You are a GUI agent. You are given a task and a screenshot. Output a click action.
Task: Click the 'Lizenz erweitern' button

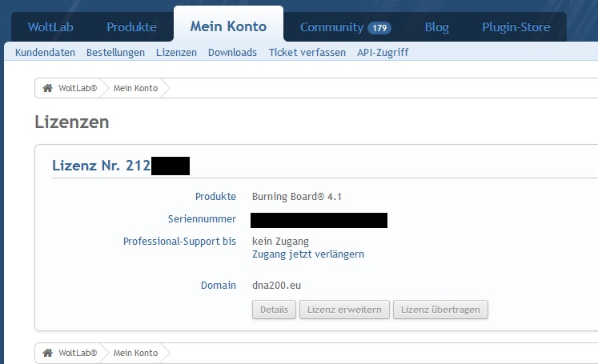point(344,310)
